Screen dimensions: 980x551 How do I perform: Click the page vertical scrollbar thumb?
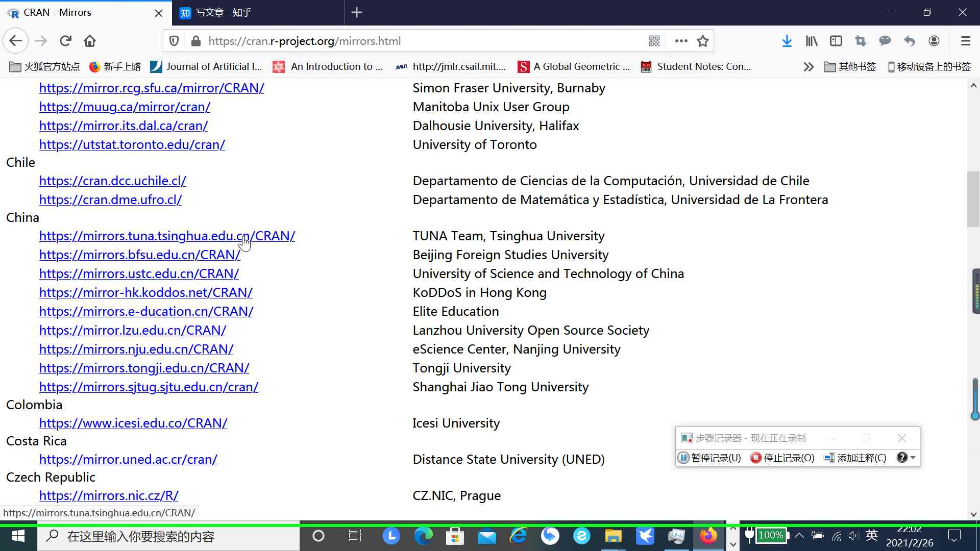point(973,199)
